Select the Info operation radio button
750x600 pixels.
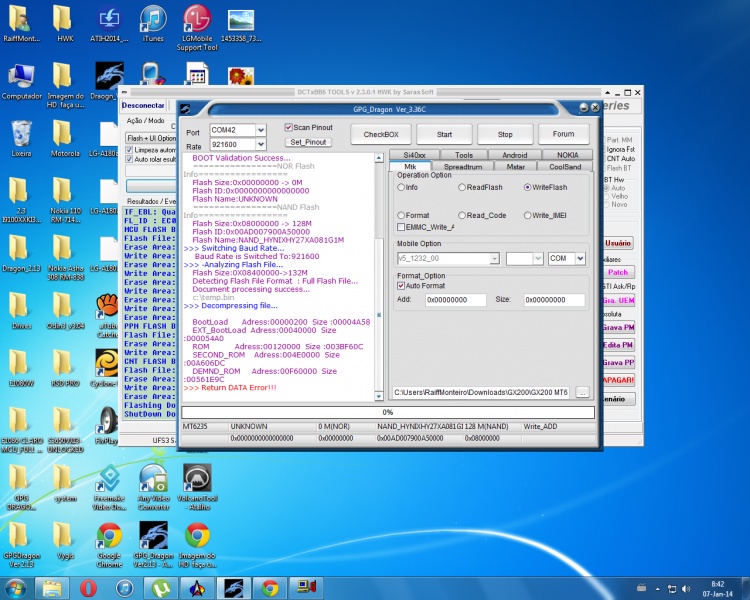(401, 187)
